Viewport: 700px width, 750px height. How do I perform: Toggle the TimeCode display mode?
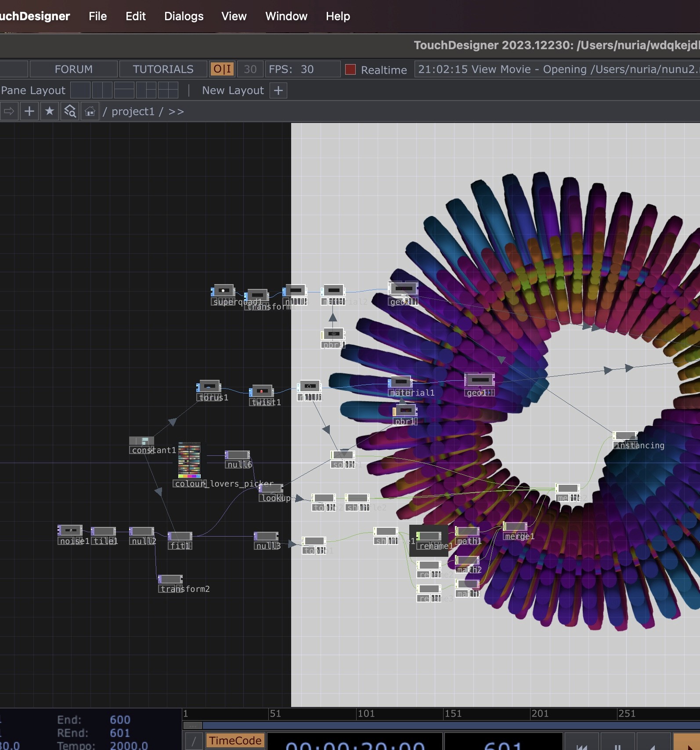pos(235,741)
